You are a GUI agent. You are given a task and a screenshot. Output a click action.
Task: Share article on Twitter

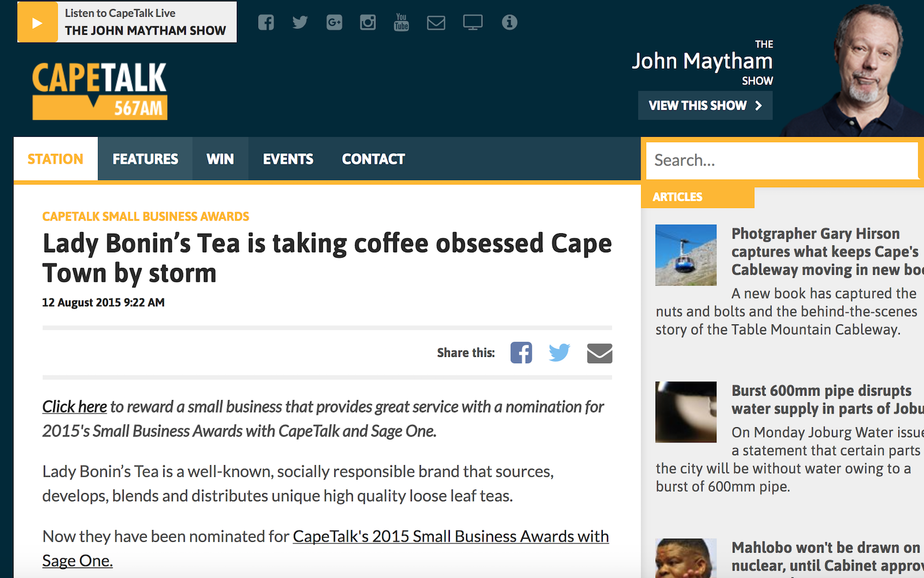click(x=559, y=353)
